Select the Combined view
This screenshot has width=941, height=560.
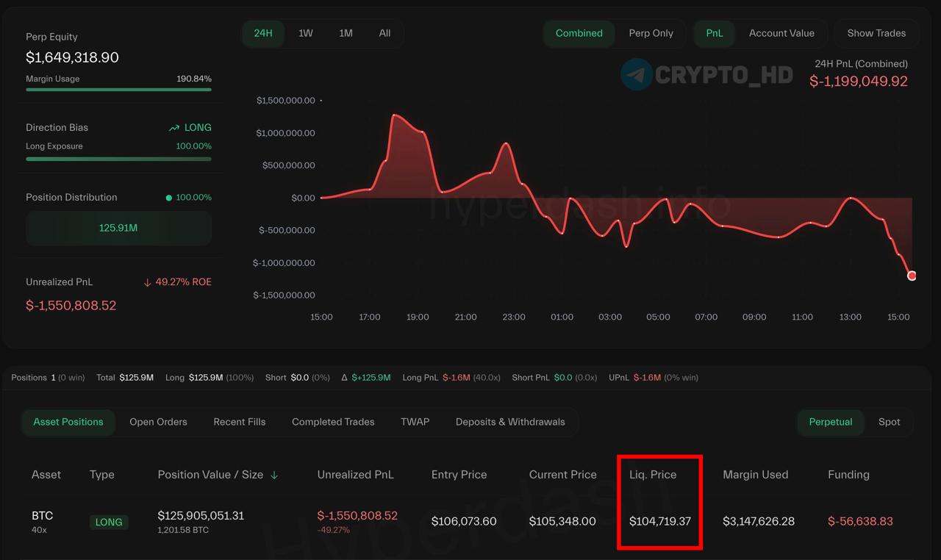coord(579,33)
